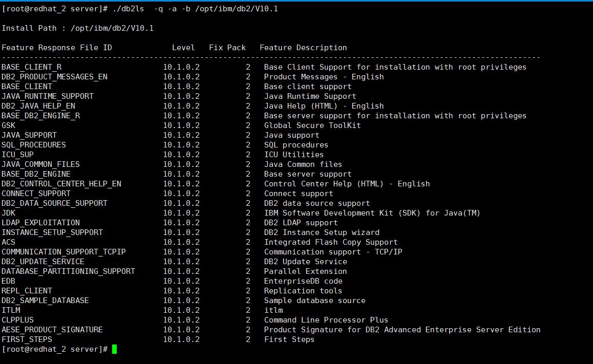
Task: Select 'CLPPLUS' feature ID
Action: pos(17,320)
